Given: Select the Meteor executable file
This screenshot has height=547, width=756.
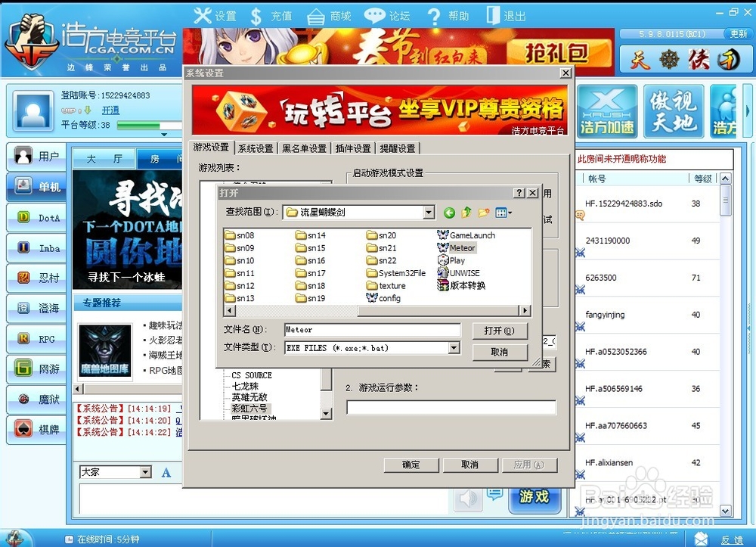Looking at the screenshot, I should pos(457,248).
